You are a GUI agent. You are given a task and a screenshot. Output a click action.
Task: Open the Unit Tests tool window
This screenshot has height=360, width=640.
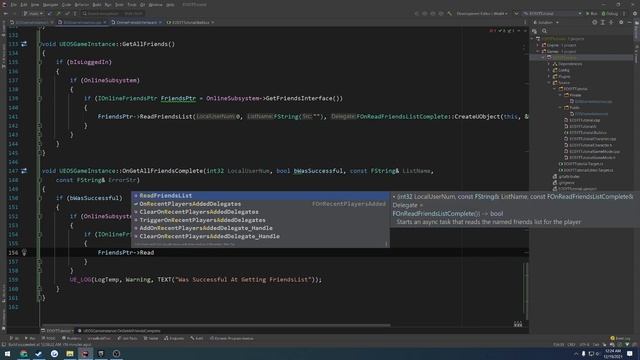pos(127,338)
